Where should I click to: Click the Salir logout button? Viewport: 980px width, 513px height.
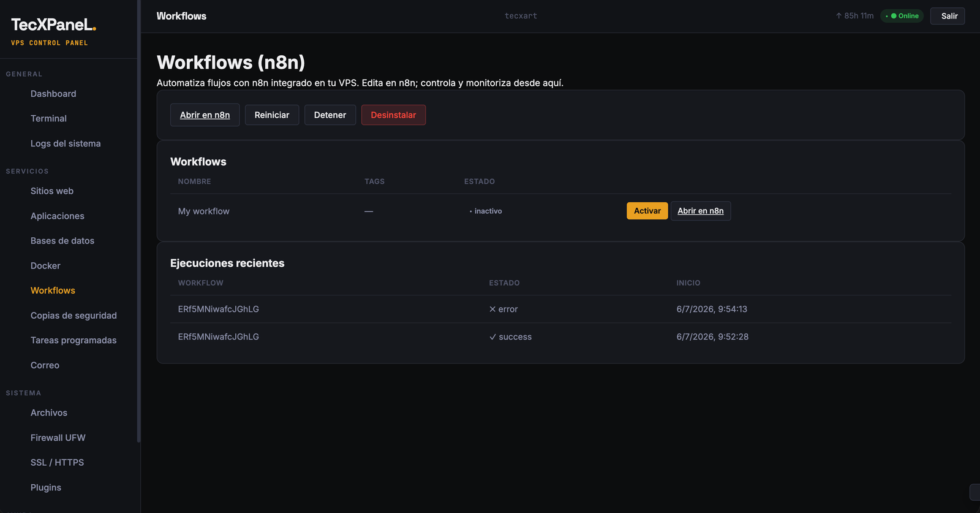(x=948, y=16)
